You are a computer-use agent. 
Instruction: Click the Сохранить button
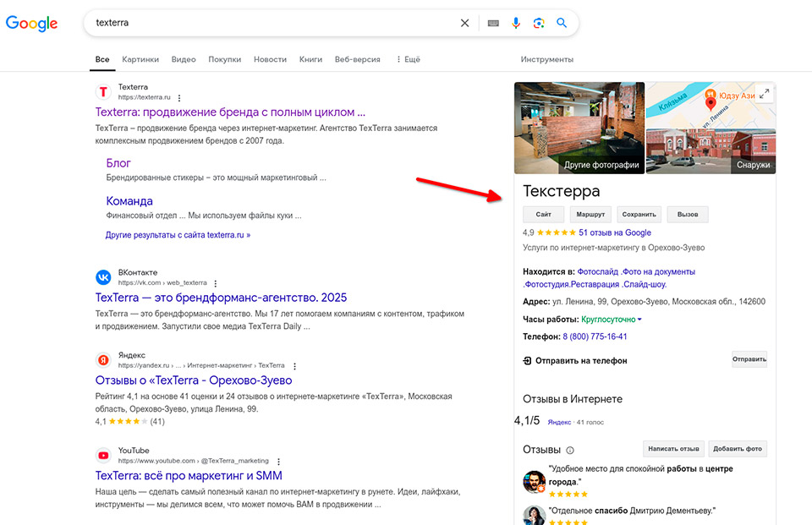pos(639,215)
